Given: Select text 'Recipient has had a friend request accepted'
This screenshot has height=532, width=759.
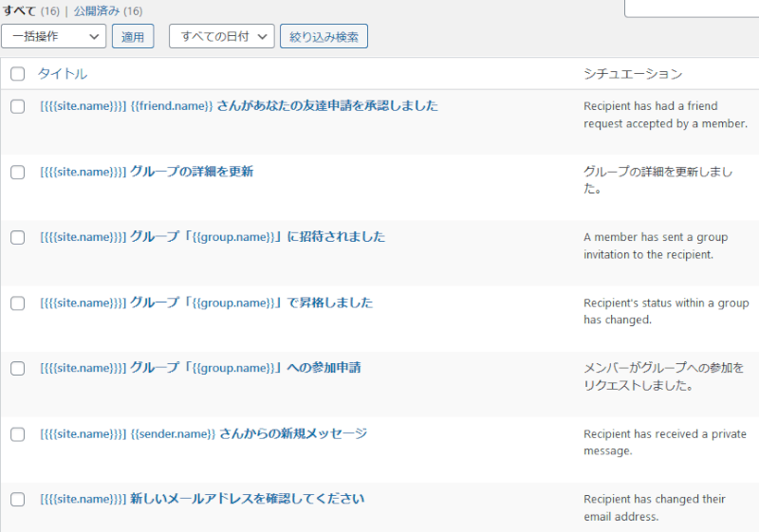Looking at the screenshot, I should tap(666, 115).
